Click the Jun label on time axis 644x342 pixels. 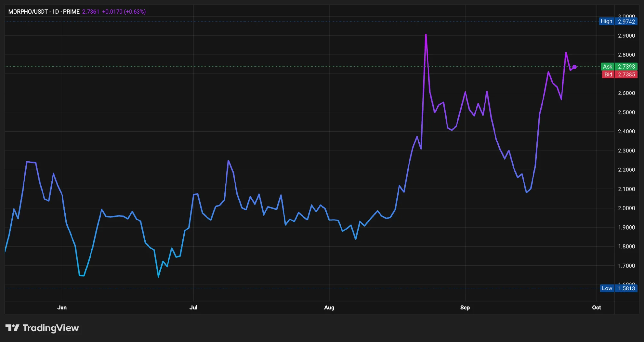pos(62,308)
